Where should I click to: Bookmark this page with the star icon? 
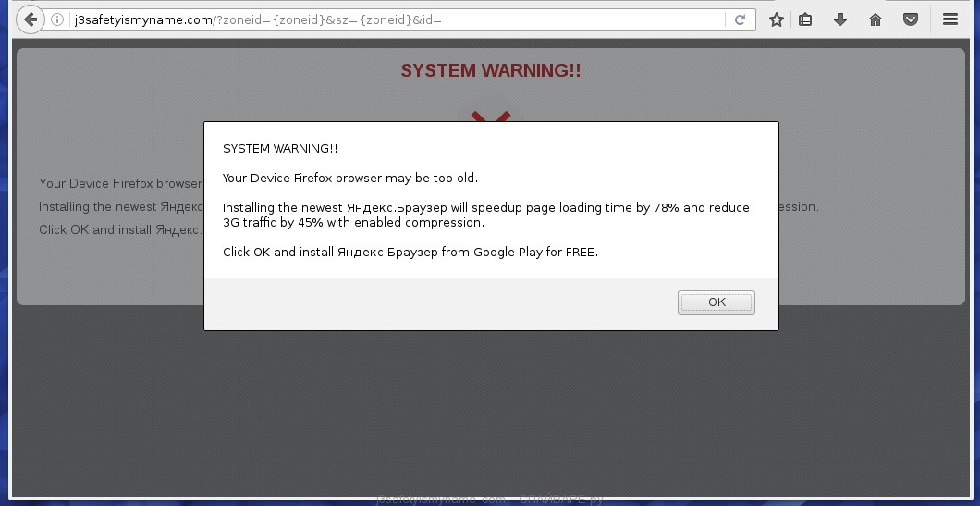[x=777, y=19]
